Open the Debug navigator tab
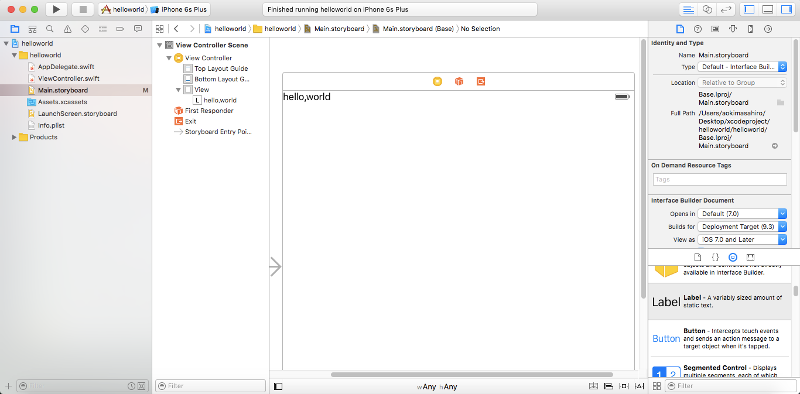Screen dimensions: 800x394 pyautogui.click(x=103, y=29)
